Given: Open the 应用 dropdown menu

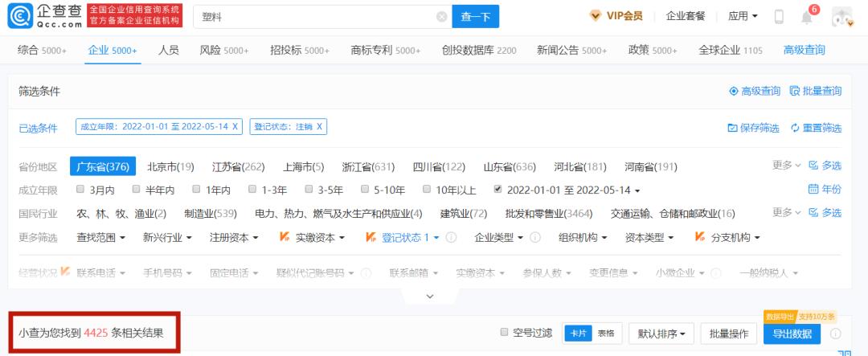Looking at the screenshot, I should coord(743,17).
